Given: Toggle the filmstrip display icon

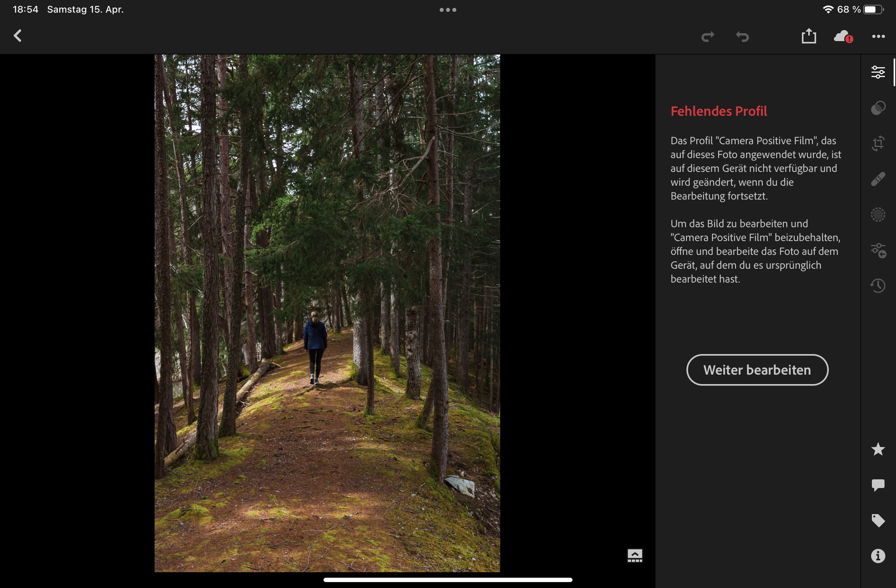Looking at the screenshot, I should (635, 556).
